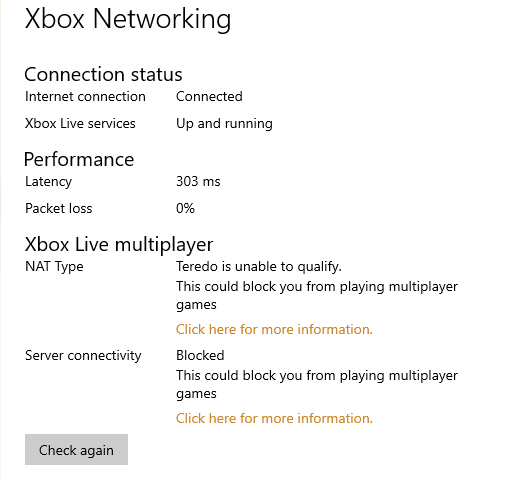Click the 0% packet loss value
532x482 pixels.
(185, 208)
